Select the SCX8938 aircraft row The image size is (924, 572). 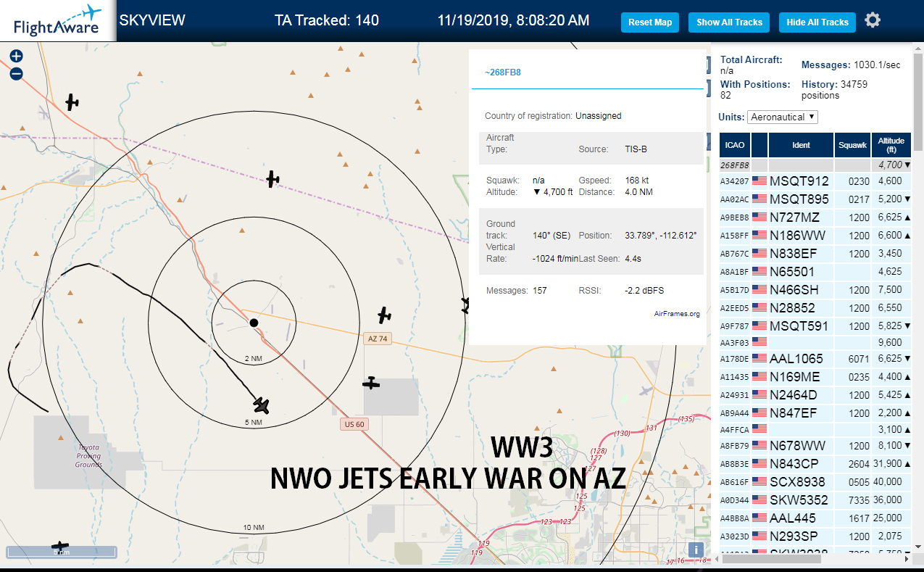click(815, 481)
